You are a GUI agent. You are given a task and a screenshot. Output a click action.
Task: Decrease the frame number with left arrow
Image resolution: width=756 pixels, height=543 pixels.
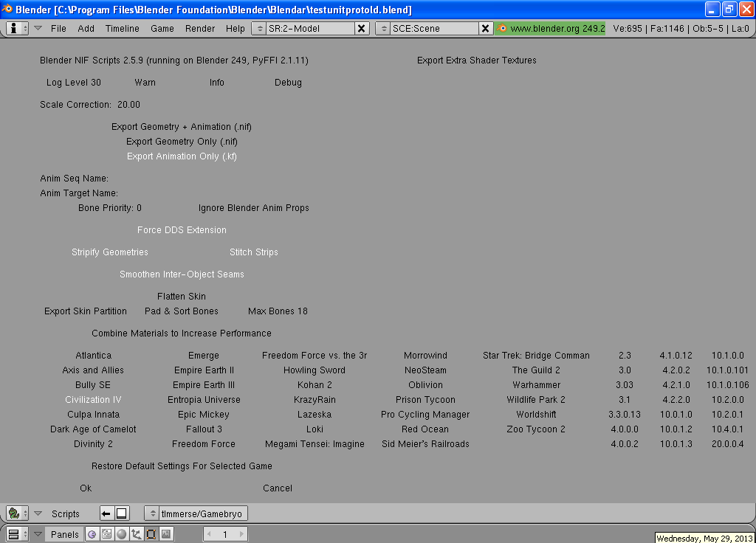[x=209, y=534]
